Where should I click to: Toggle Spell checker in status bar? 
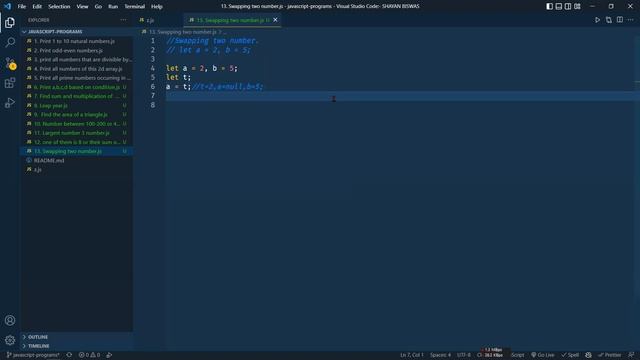570,355
